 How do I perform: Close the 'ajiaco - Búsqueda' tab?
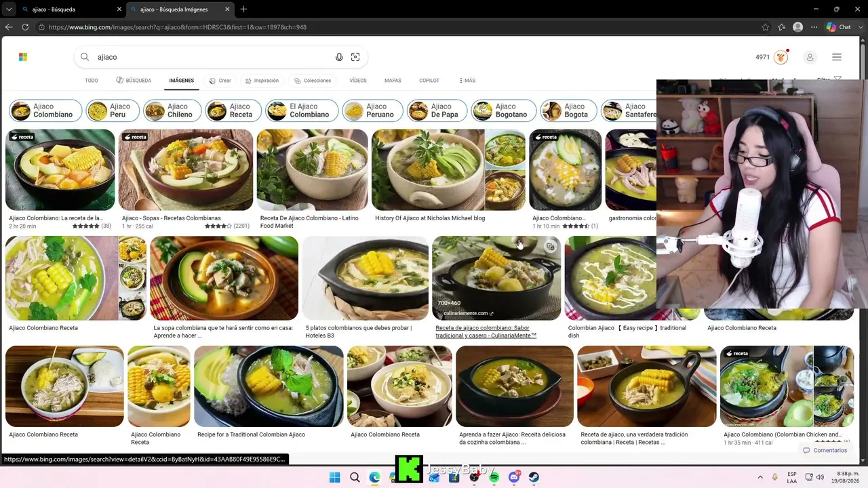[119, 9]
